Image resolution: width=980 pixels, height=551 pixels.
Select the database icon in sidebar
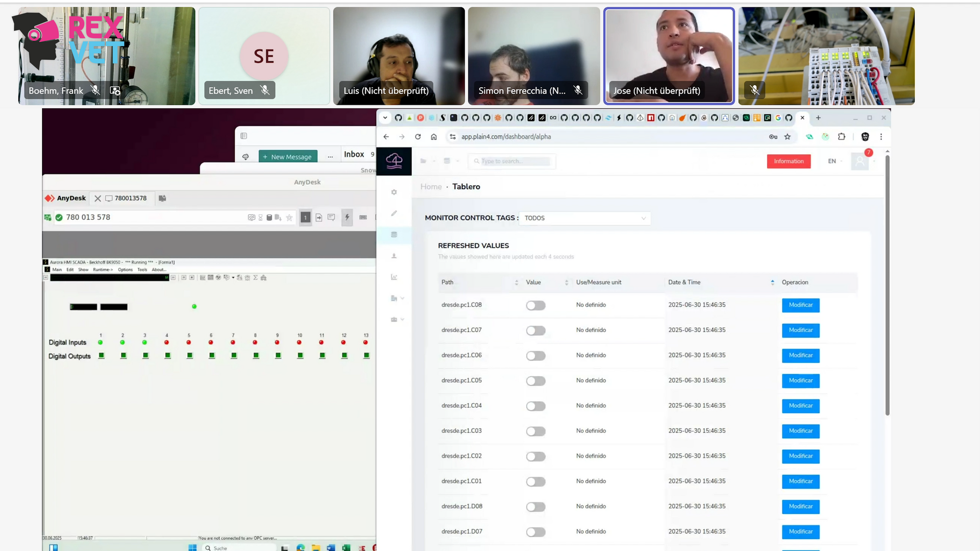[394, 235]
